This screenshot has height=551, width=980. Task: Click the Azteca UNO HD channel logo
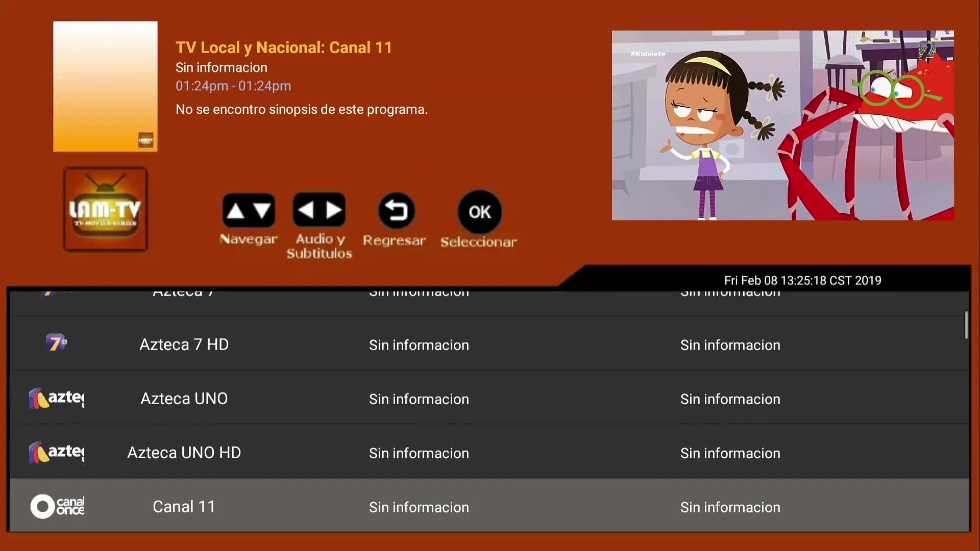[x=57, y=452]
